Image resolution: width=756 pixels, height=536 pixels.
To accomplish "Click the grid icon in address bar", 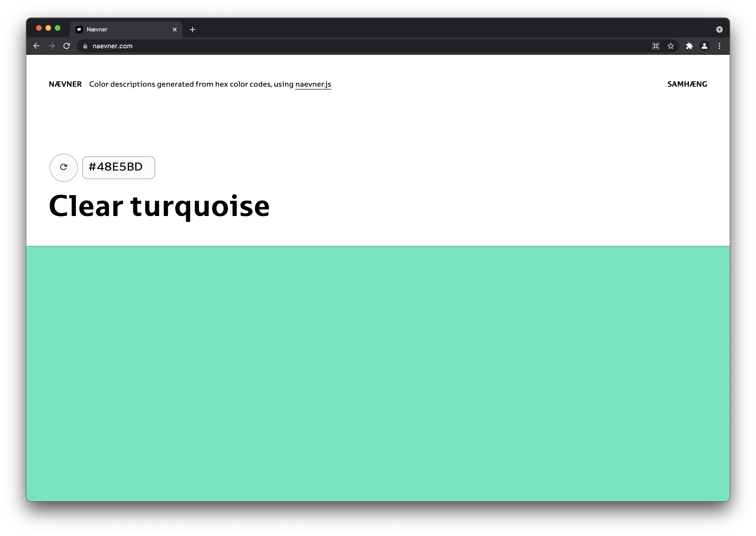I will (x=656, y=46).
